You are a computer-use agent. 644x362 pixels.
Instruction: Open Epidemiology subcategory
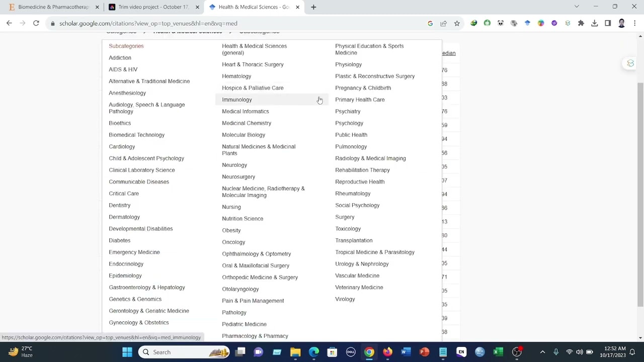(125, 276)
